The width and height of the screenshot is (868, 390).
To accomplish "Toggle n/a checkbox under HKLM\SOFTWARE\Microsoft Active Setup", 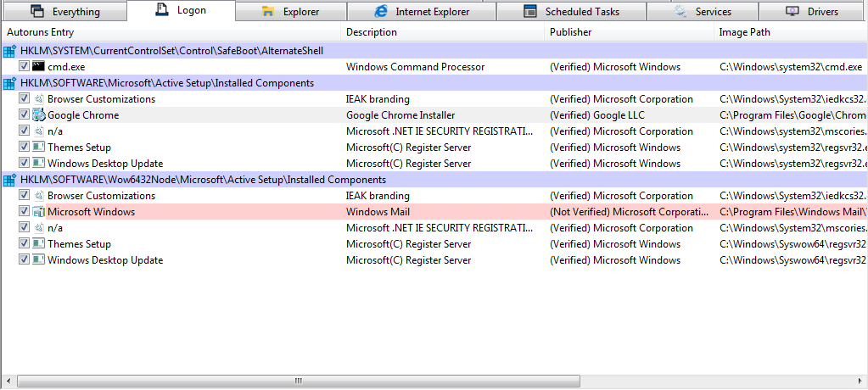I will (24, 131).
